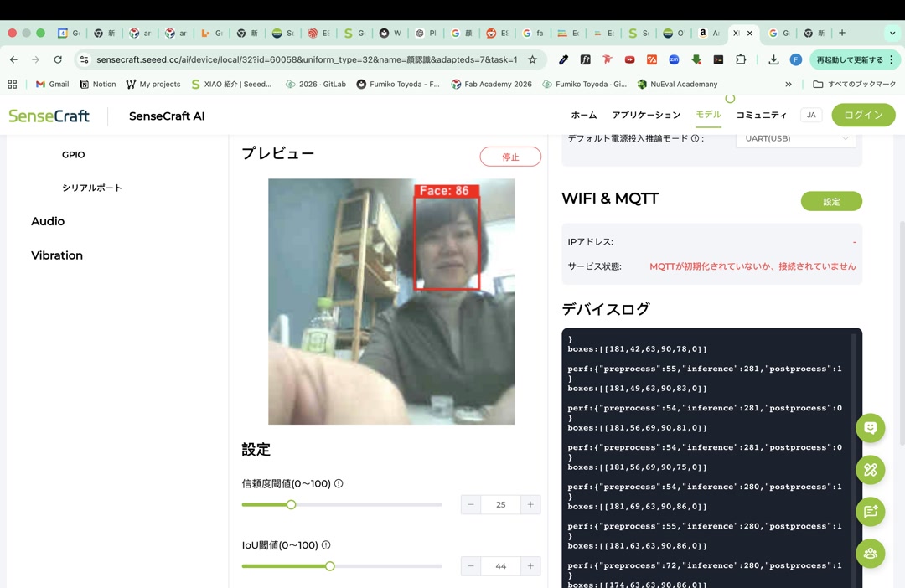Open the info icon beside IoU閾値
The width and height of the screenshot is (905, 588).
327,544
